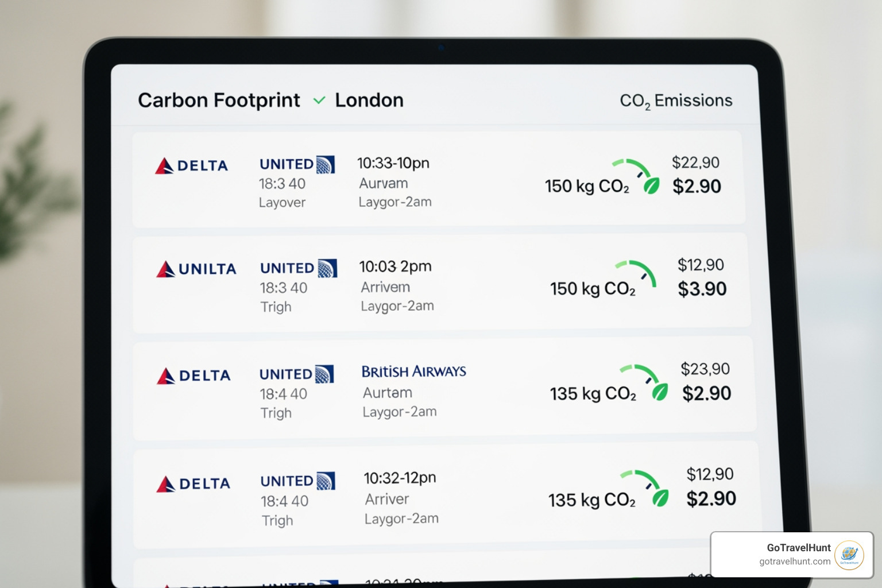Screen dimensions: 882x588
Task: Click the $2.90 price on the first flight
Action: pyautogui.click(x=697, y=186)
